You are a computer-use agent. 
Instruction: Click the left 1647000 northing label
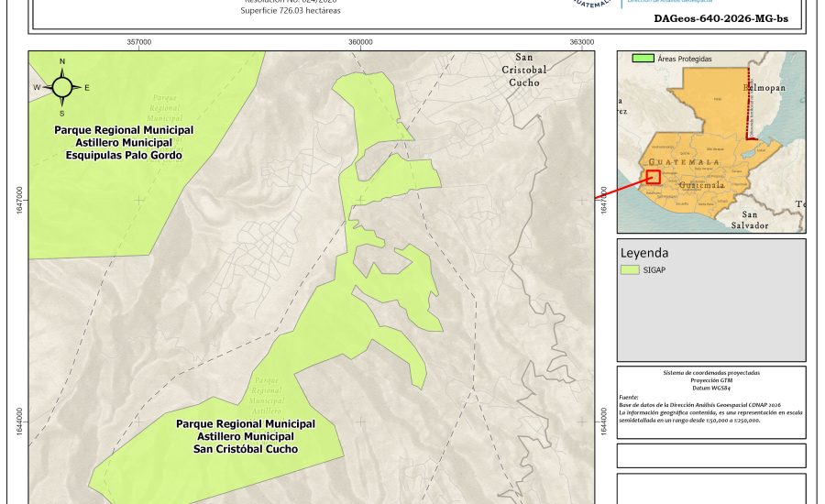(19, 200)
